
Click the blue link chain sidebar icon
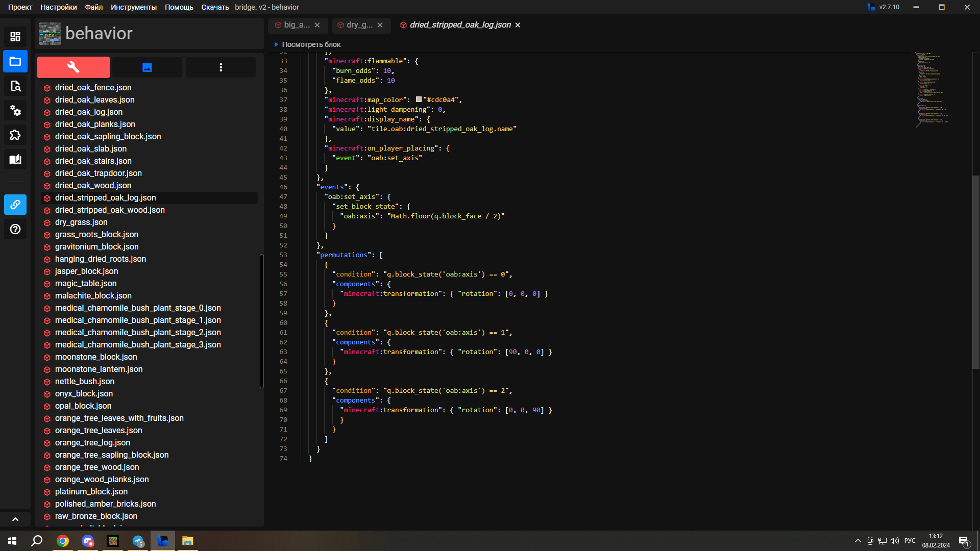point(15,205)
